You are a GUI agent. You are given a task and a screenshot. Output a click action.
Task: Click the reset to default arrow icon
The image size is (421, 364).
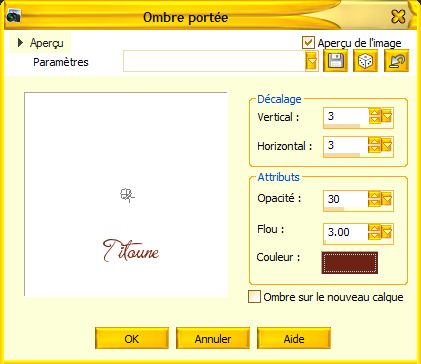[396, 61]
